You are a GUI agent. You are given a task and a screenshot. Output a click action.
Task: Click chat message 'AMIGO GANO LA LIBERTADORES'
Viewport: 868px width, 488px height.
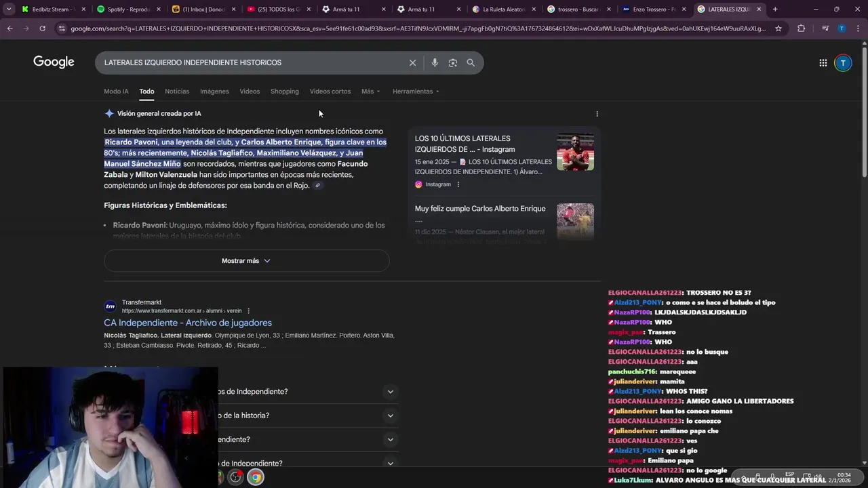click(740, 401)
